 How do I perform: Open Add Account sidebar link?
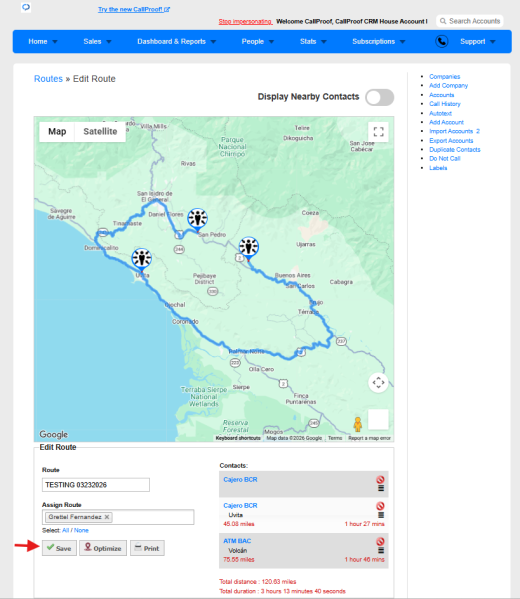tap(446, 122)
